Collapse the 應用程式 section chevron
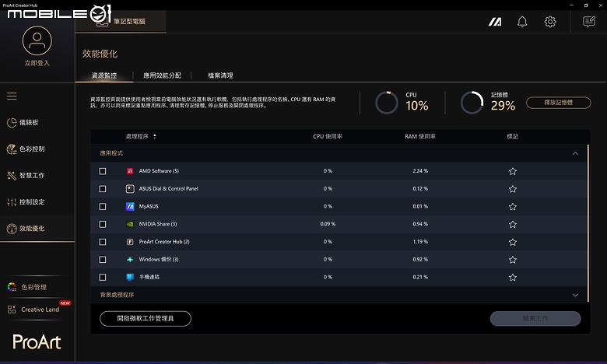Screen dimensions: 607x364 click(575, 153)
